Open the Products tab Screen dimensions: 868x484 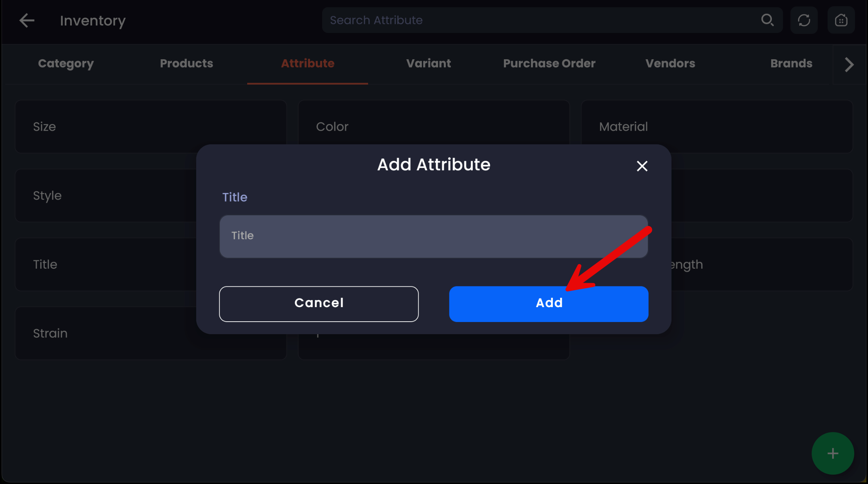[x=186, y=64]
